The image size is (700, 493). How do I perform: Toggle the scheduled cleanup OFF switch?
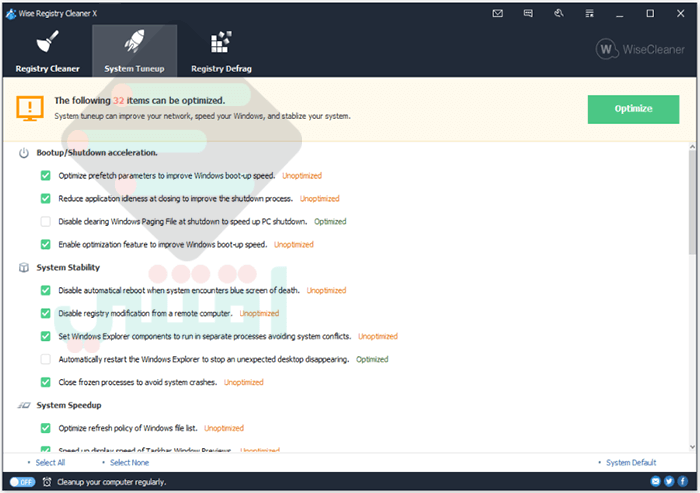[22, 482]
